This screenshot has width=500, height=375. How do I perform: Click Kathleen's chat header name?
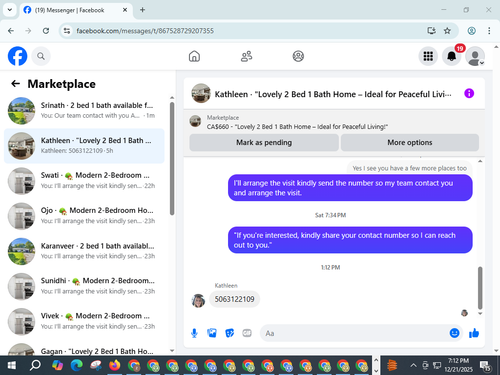click(333, 94)
